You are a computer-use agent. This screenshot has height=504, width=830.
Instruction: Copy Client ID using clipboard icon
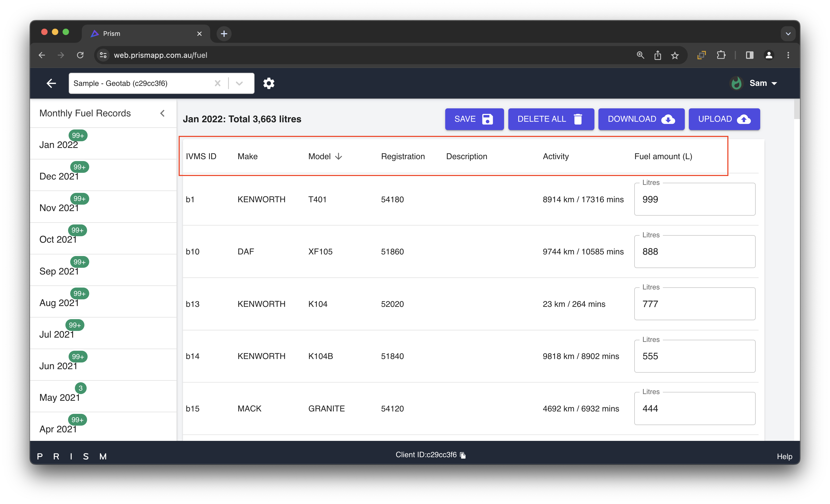(463, 455)
